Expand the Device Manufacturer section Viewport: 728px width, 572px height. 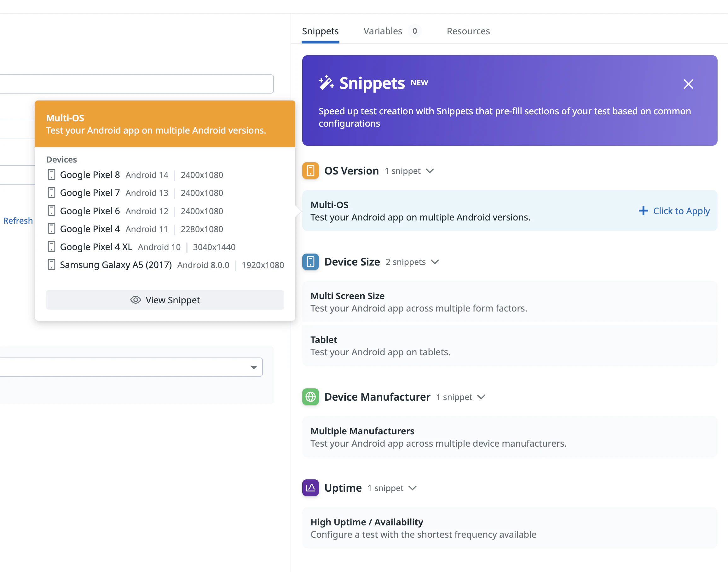pyautogui.click(x=482, y=397)
